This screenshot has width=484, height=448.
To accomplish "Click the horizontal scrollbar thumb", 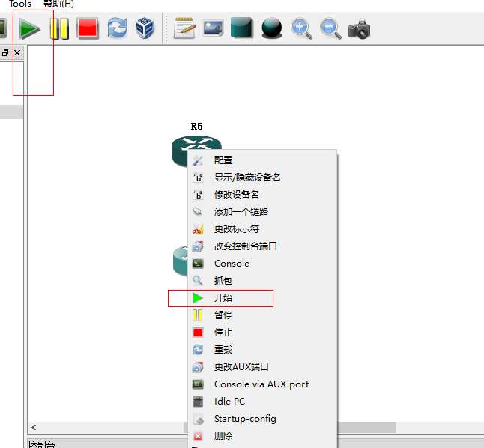I will coord(366,427).
